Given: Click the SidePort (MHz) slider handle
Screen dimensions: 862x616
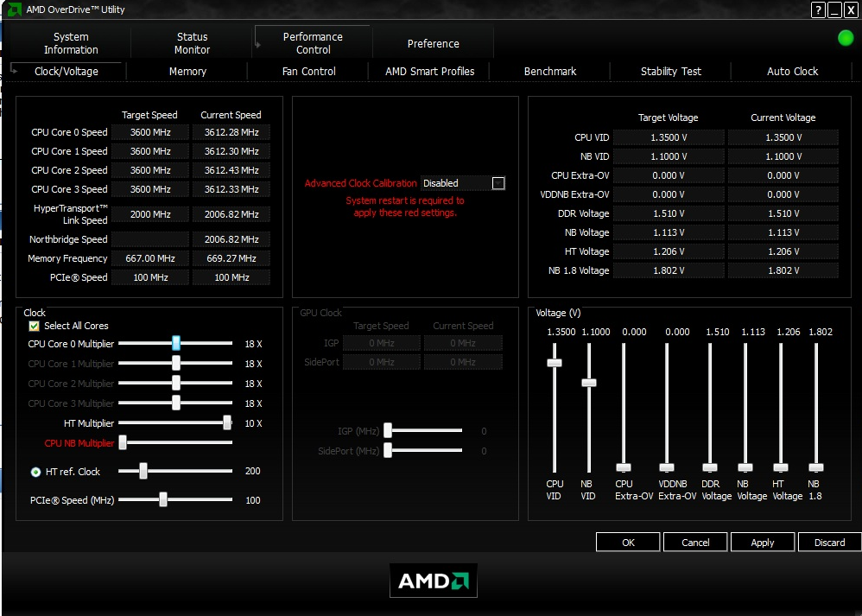Looking at the screenshot, I should [388, 450].
